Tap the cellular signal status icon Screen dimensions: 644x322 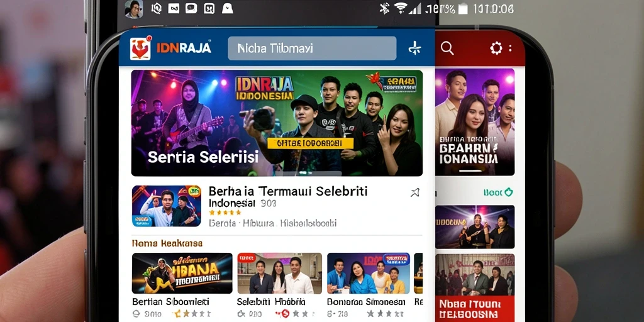point(414,9)
